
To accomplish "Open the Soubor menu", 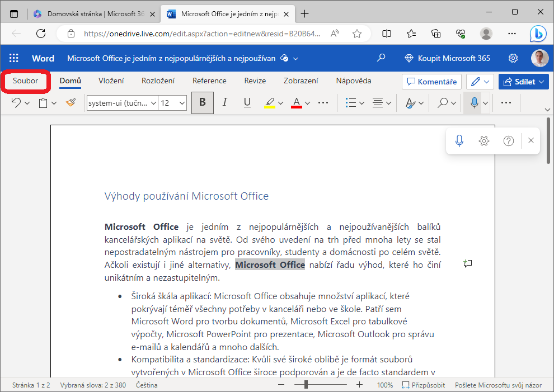I will tap(25, 81).
